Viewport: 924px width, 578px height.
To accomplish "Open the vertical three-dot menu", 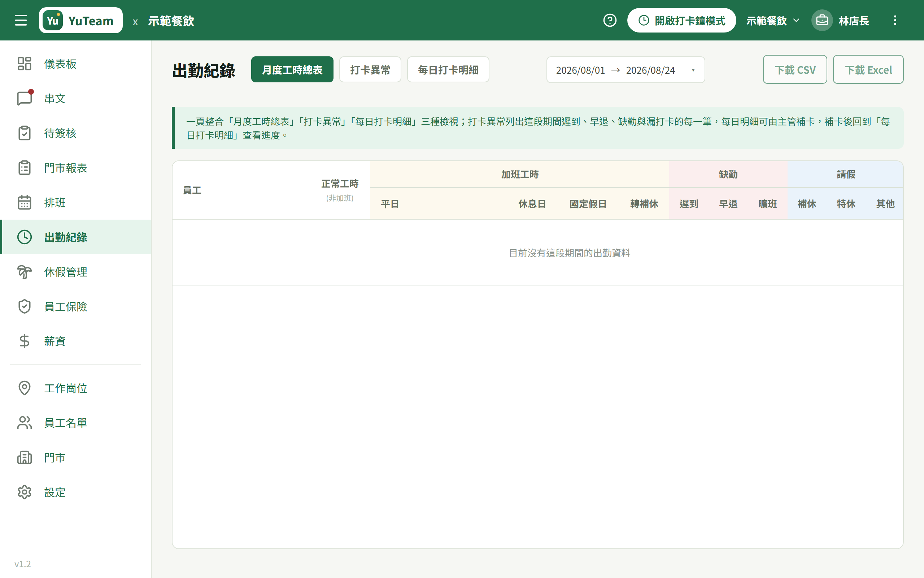I will pos(895,20).
